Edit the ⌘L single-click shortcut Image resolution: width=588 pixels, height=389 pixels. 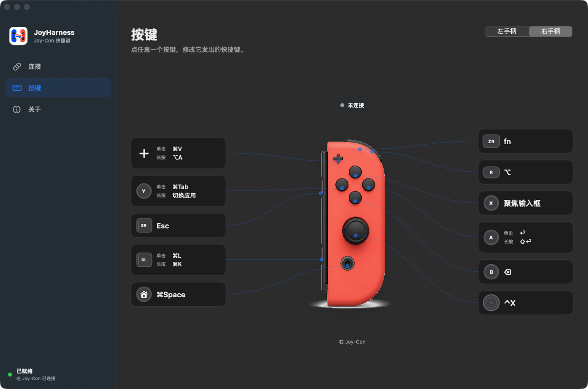pyautogui.click(x=176, y=256)
